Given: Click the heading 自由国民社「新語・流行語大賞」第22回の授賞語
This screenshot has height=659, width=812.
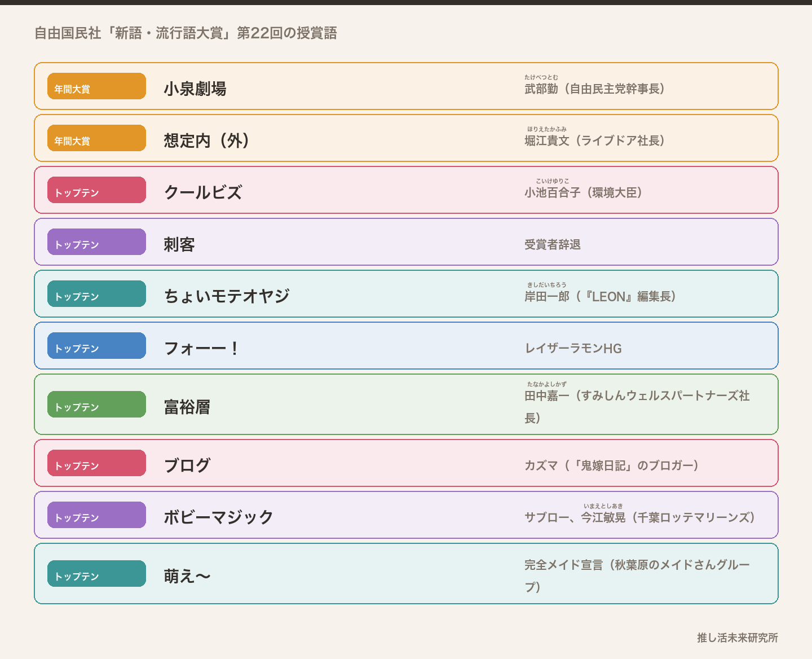Looking at the screenshot, I should [186, 33].
